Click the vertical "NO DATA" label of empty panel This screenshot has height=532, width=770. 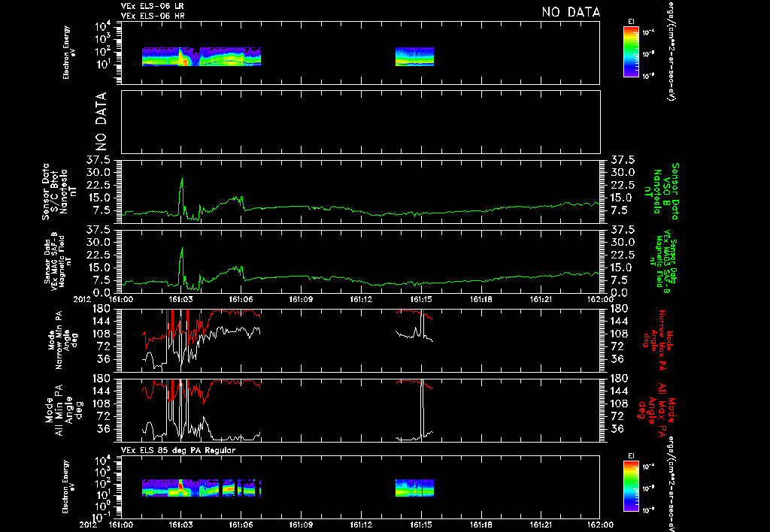click(x=101, y=121)
